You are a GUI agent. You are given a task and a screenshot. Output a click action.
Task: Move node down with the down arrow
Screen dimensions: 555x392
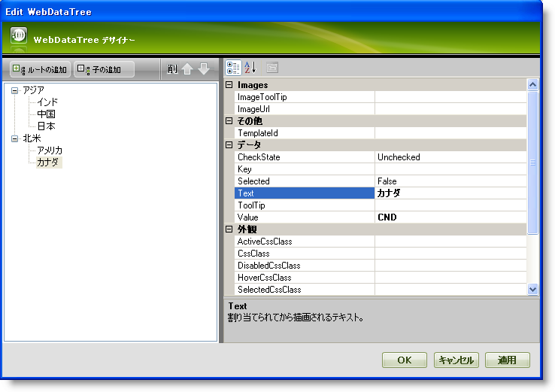click(204, 68)
